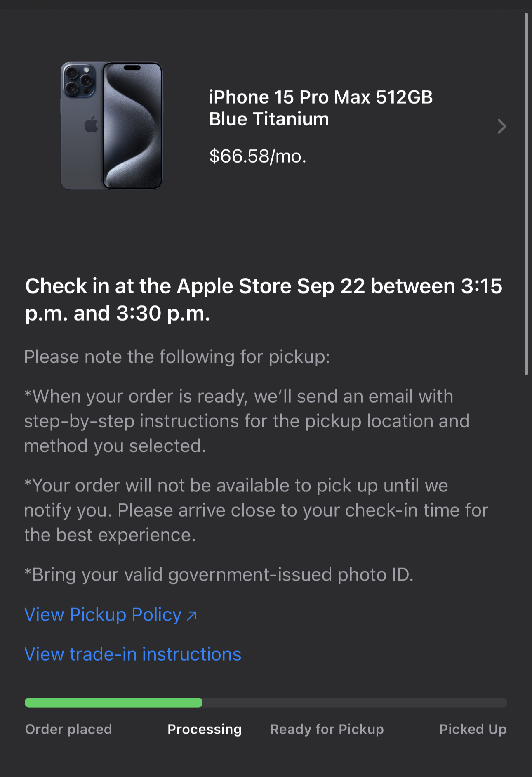
Task: Click the Dynamic Island on the phone's front display
Action: (132, 68)
